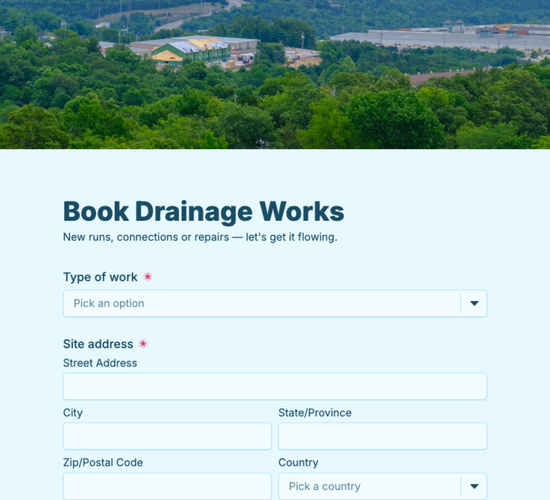Open the Pick a country dropdown
The width and height of the screenshot is (550, 500).
[x=383, y=486]
